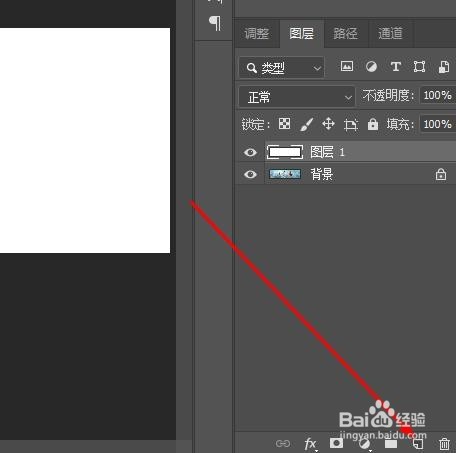Screen dimensions: 456x453
Task: Hide the 背景 layer
Action: (250, 174)
